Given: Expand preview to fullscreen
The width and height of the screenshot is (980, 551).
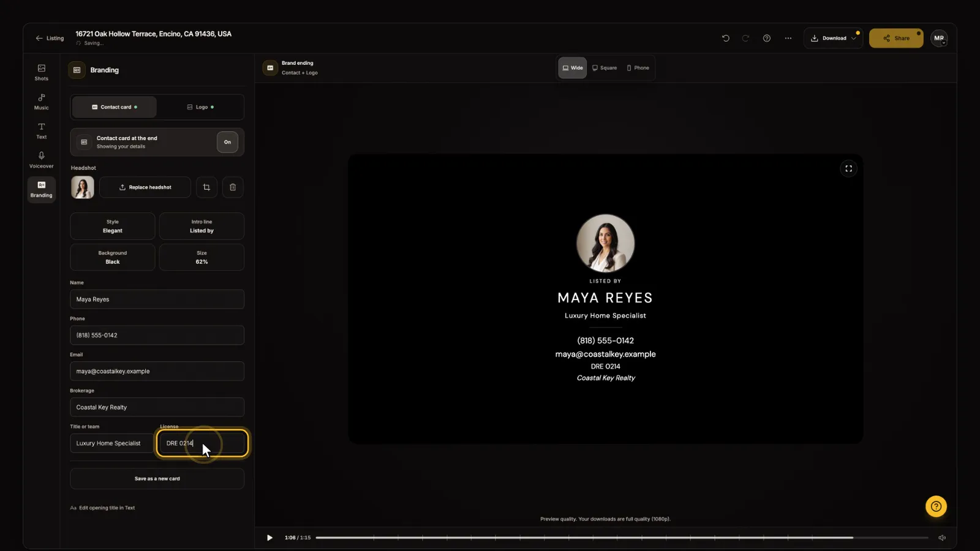Looking at the screenshot, I should (x=848, y=168).
